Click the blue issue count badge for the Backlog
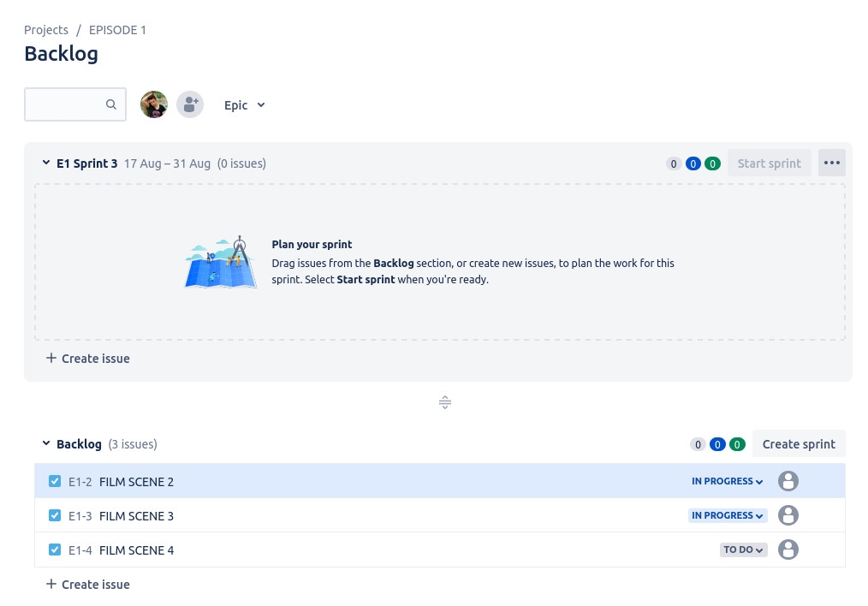 717,444
